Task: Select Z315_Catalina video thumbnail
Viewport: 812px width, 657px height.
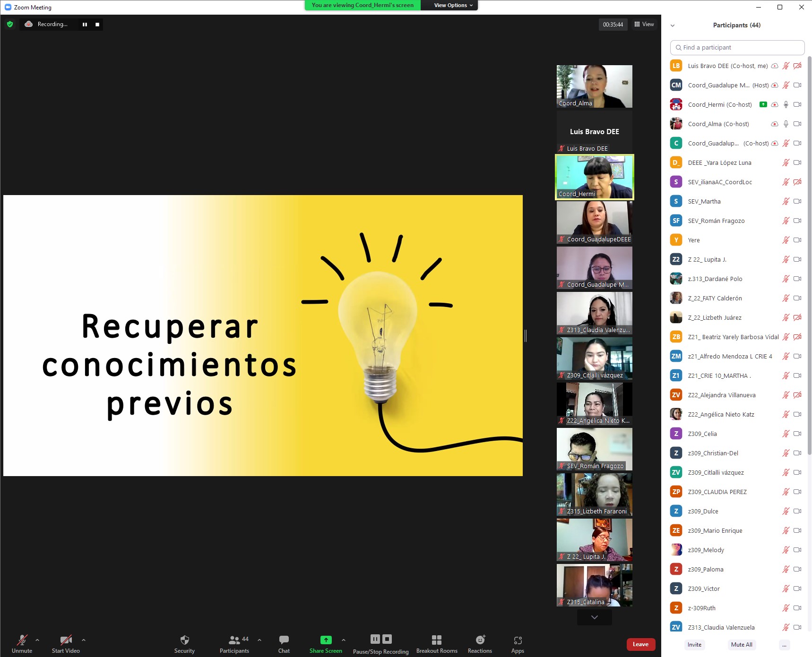Action: 595,585
